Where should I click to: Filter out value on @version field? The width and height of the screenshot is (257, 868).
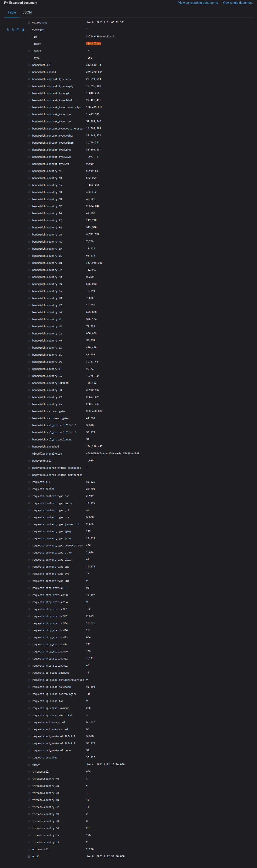point(13,30)
